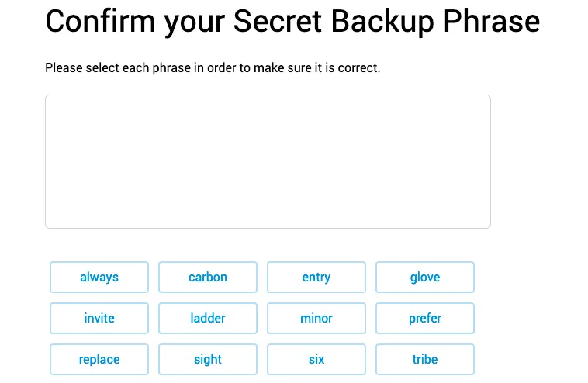This screenshot has height=383, width=588.
Task: Click the 'Confirm your Secret Backup Phrase' heading
Action: click(x=292, y=22)
